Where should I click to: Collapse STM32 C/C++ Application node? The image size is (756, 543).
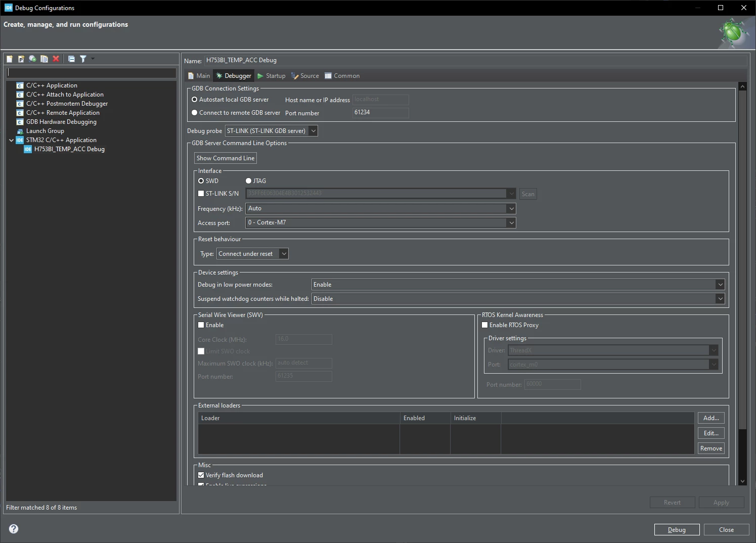pos(11,140)
